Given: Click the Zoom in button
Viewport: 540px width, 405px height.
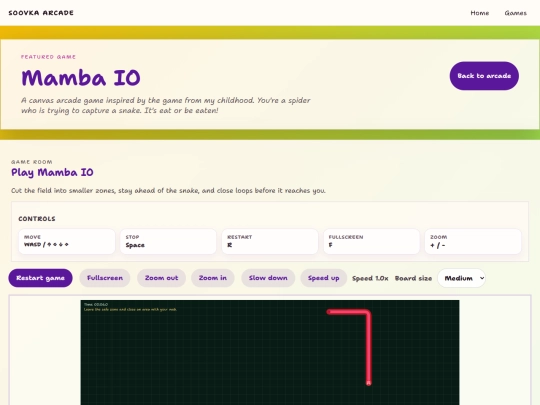Looking at the screenshot, I should pos(213,278).
